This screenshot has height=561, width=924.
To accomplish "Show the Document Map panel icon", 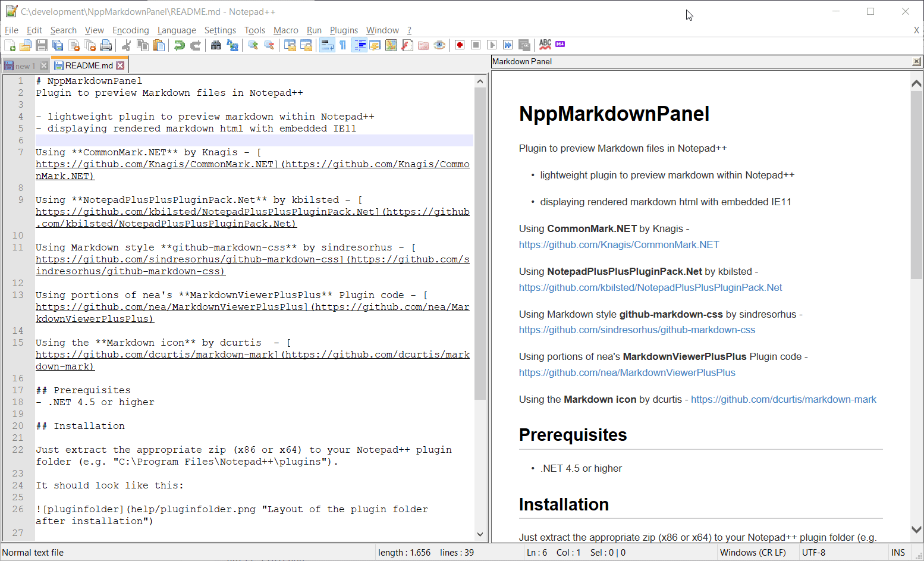I will [x=391, y=45].
